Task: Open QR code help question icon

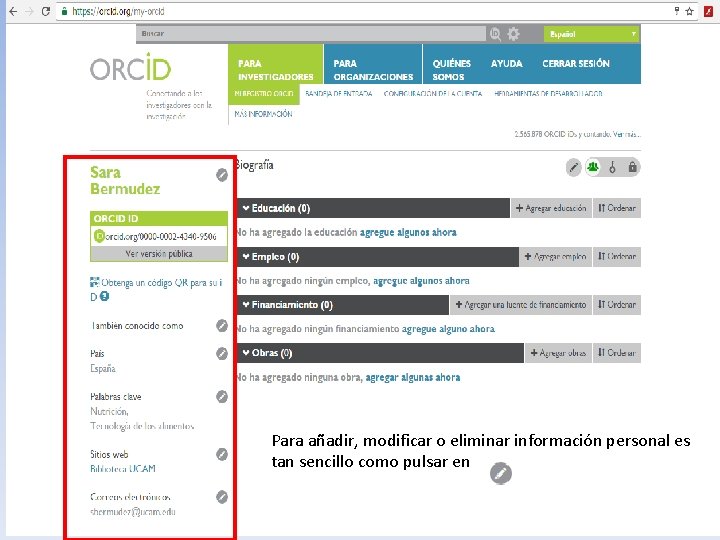Action: point(105,297)
